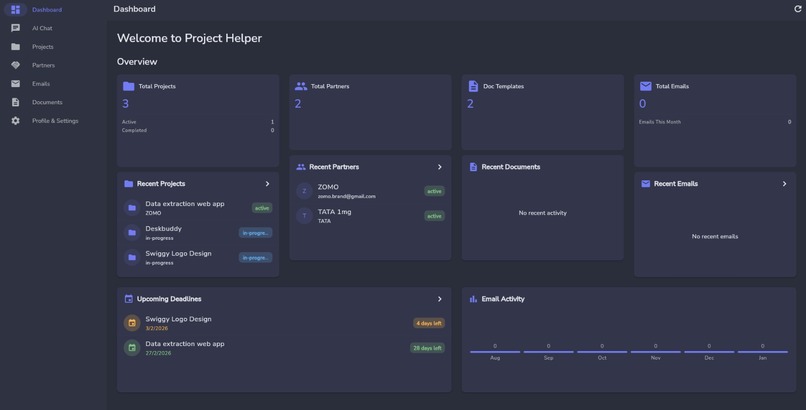Click the Aug bar in Email Activity chart
This screenshot has height=410, width=806.
[495, 352]
